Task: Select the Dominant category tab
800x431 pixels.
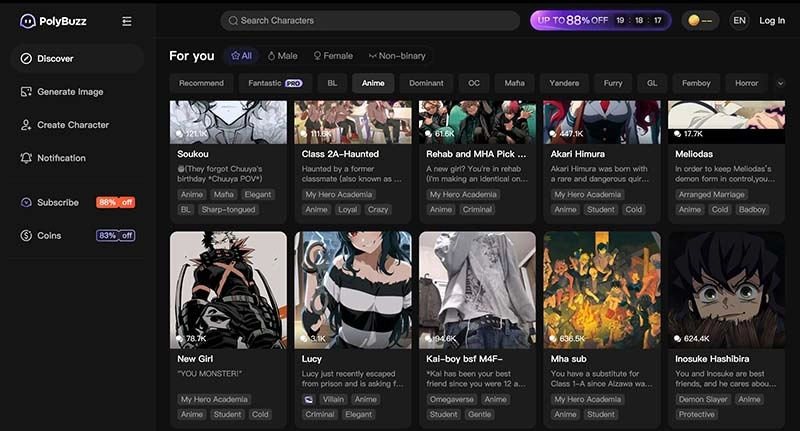Action: pyautogui.click(x=426, y=83)
